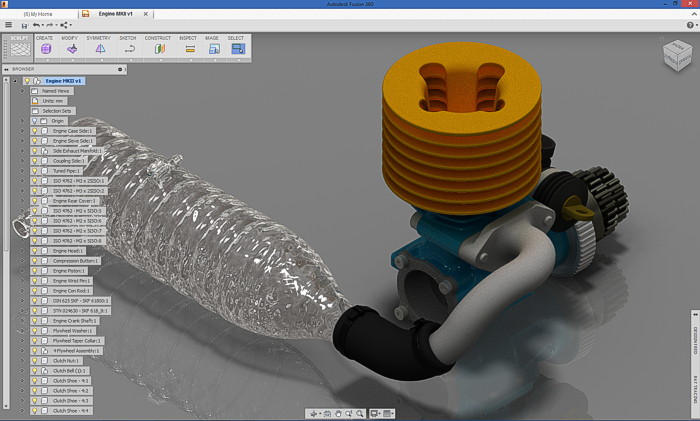The image size is (700, 421).
Task: Click the Image render icon
Action: tap(212, 48)
